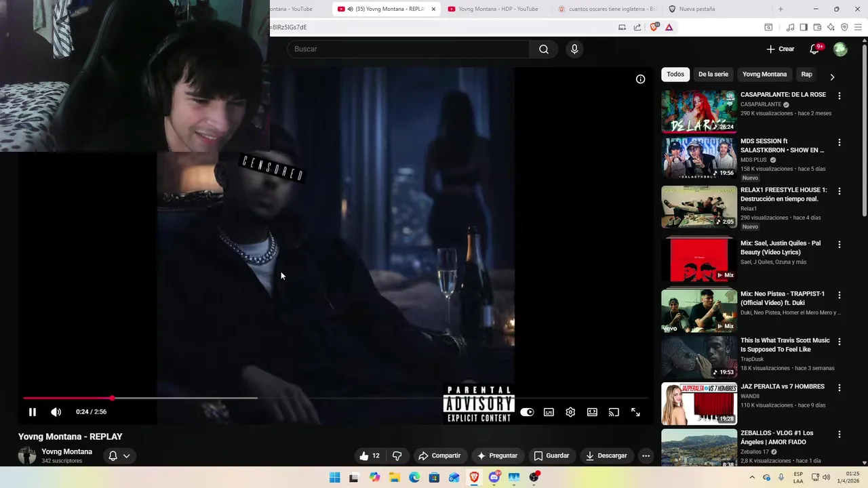Screen dimensions: 868x488
Task: Expand the subscription notification bell dropdown
Action: coord(119,455)
